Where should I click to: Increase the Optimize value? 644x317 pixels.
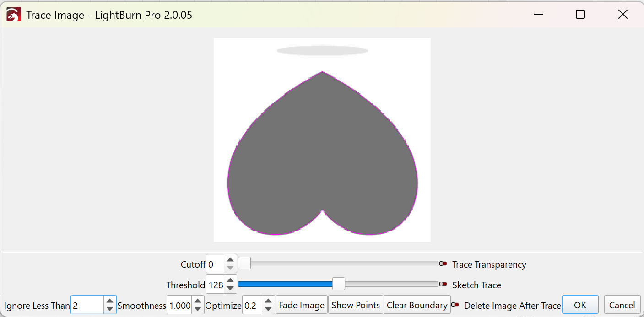(268, 301)
